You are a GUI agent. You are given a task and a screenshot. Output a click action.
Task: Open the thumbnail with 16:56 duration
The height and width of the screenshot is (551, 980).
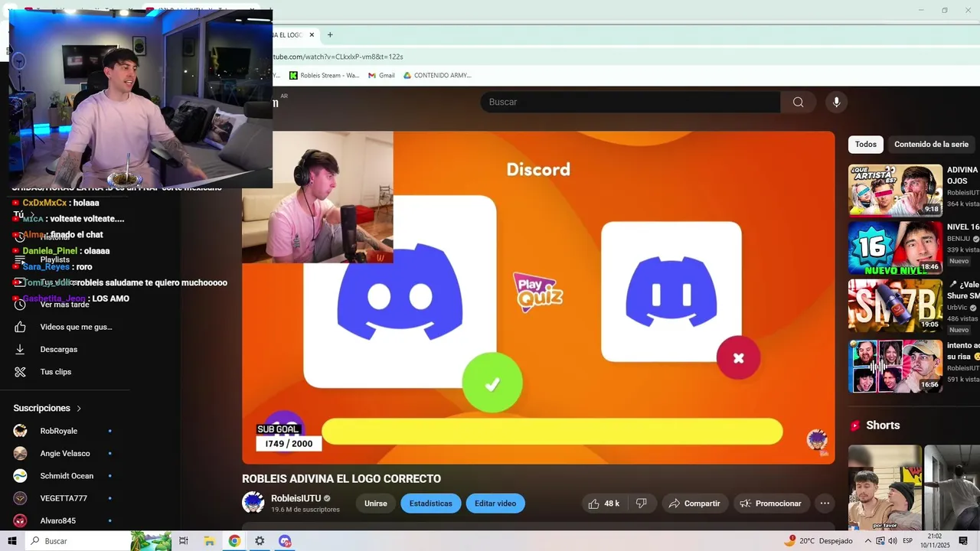coord(895,367)
